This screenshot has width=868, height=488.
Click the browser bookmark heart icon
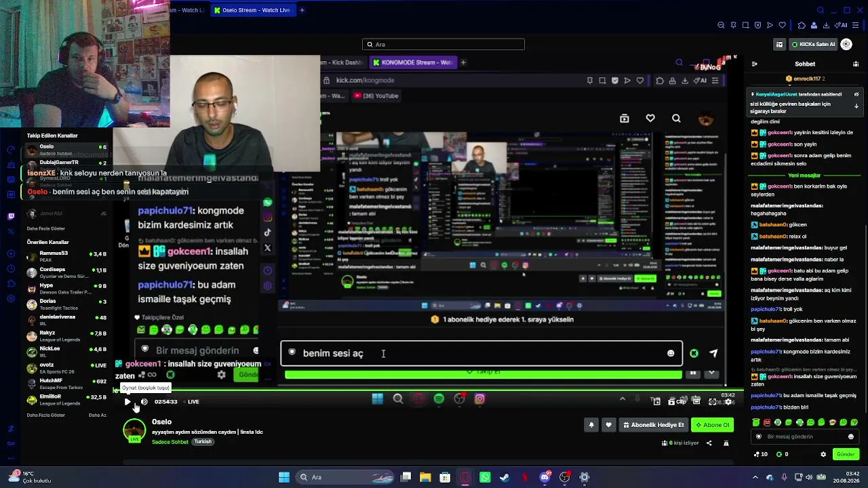point(783,25)
